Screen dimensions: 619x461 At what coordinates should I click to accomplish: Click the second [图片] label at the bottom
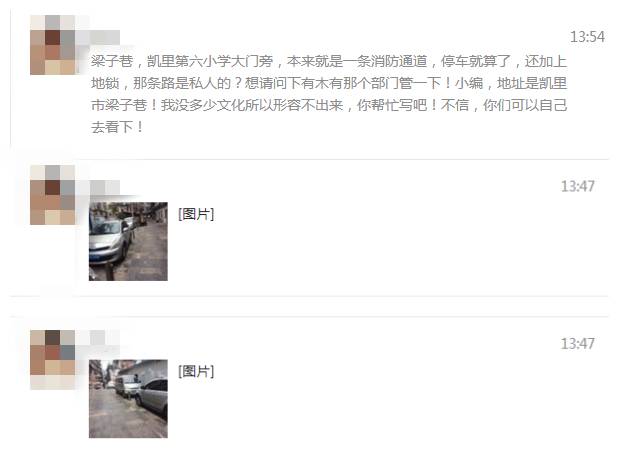click(196, 371)
